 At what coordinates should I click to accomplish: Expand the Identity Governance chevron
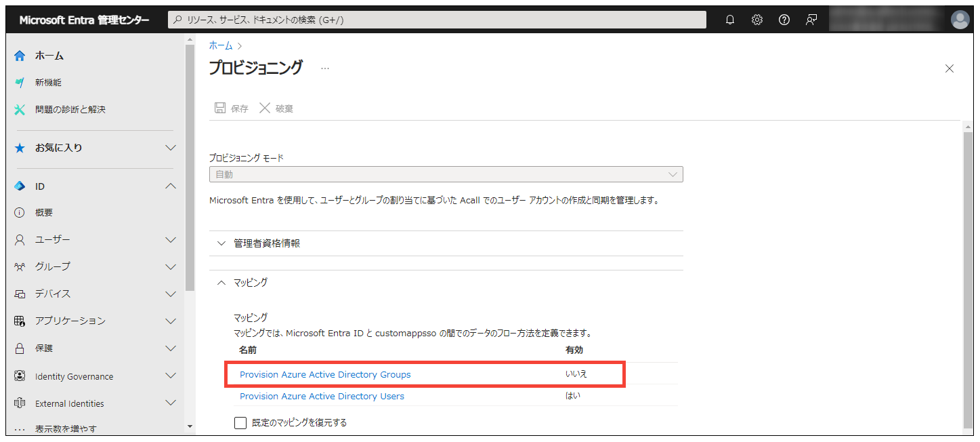pyautogui.click(x=171, y=376)
